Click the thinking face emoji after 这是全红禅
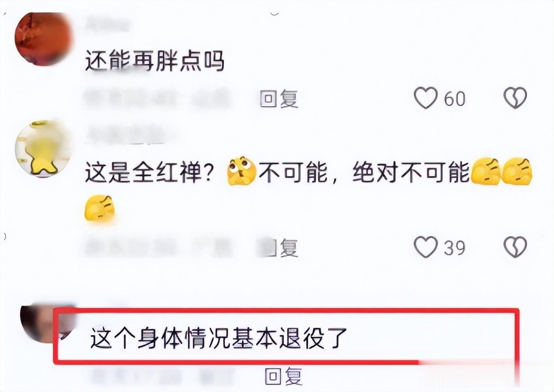554x392 pixels. coord(242,171)
